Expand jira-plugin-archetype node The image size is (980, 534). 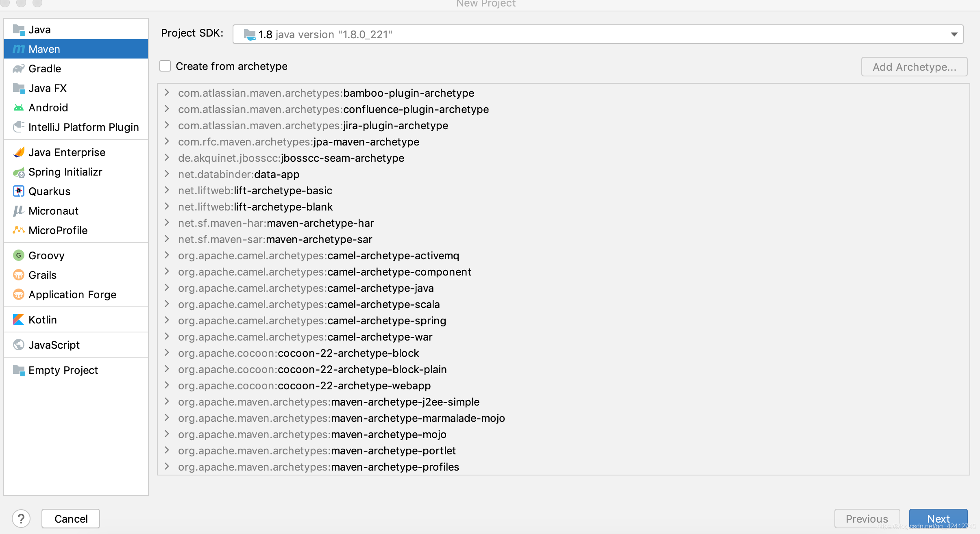click(167, 125)
